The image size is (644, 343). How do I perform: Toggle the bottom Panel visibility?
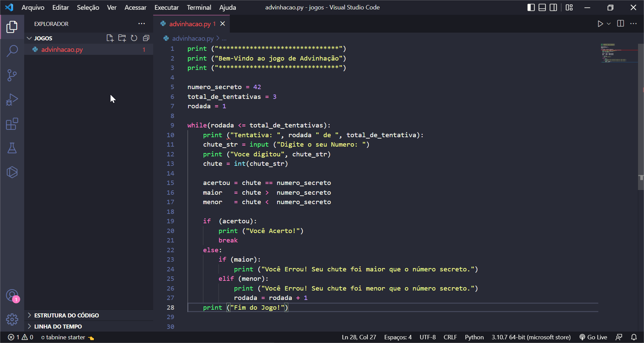(542, 7)
